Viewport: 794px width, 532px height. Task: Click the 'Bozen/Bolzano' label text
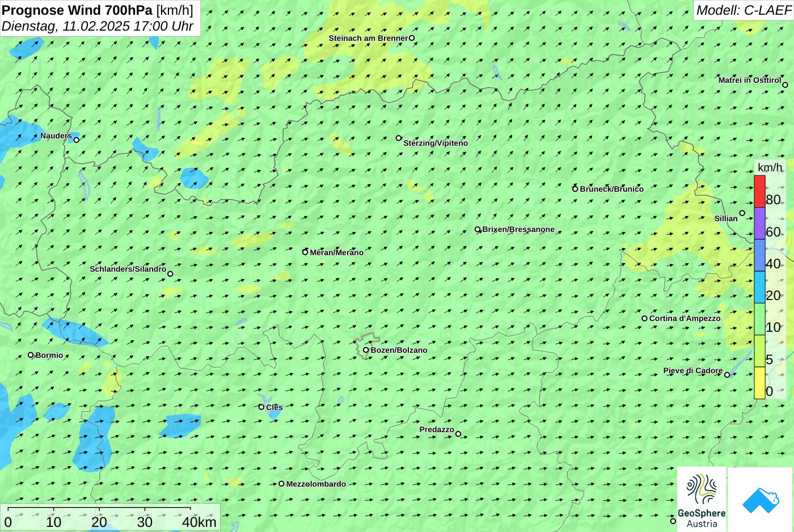399,350
